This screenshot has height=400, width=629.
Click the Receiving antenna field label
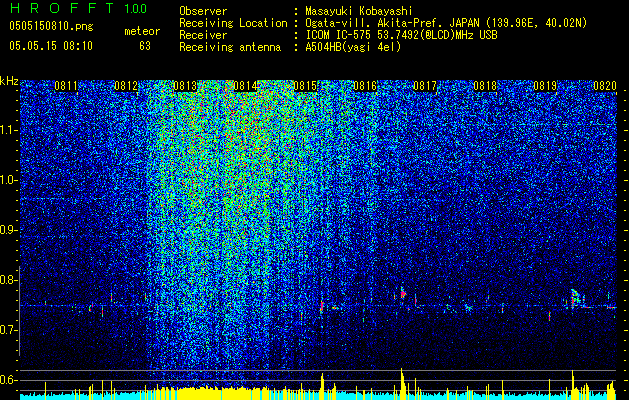coord(230,47)
